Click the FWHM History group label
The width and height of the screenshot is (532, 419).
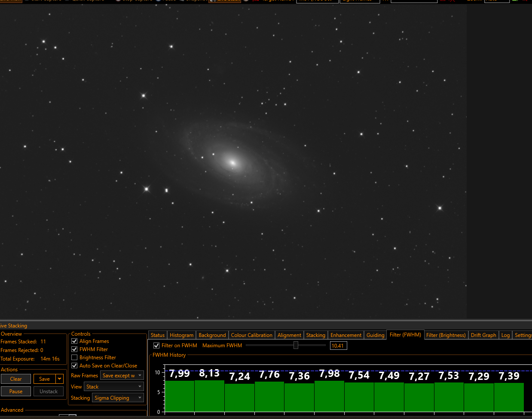169,355
